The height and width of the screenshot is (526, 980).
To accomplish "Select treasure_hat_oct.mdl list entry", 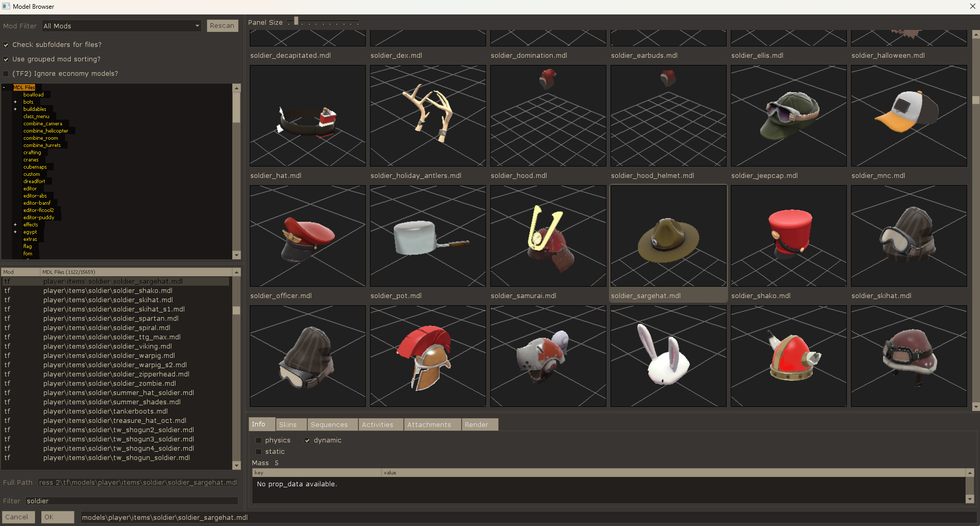I will pos(116,421).
